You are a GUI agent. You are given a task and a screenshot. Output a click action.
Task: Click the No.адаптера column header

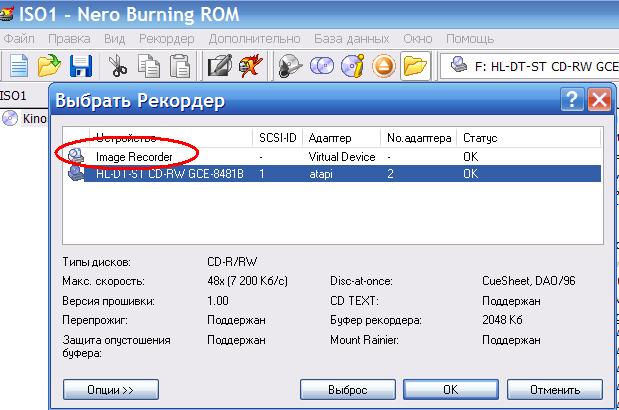coord(419,138)
